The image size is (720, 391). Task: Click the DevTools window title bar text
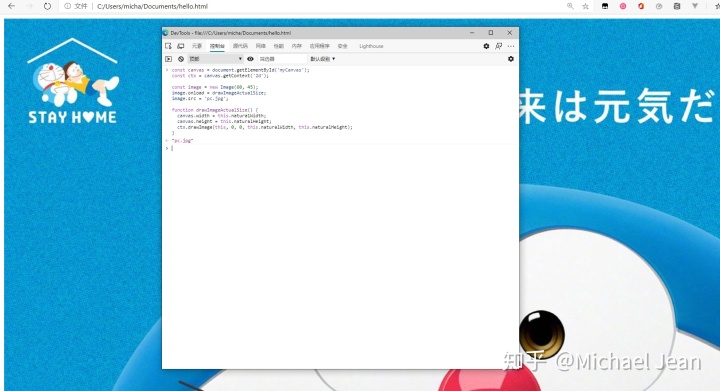click(231, 33)
